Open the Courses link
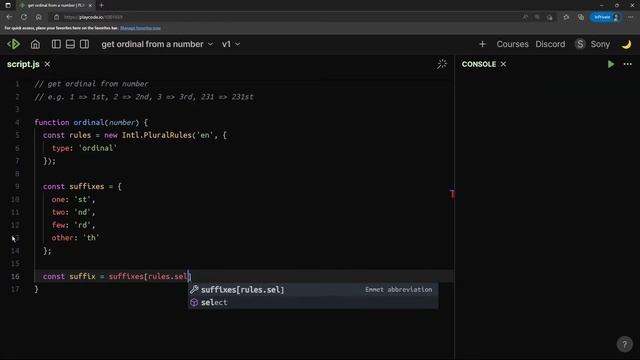 pos(512,44)
